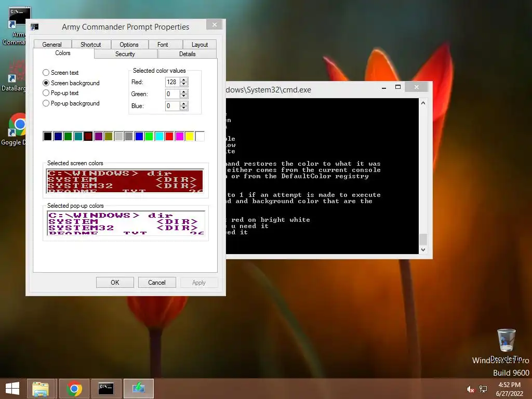Decrease the Red value with down arrow

184,84
